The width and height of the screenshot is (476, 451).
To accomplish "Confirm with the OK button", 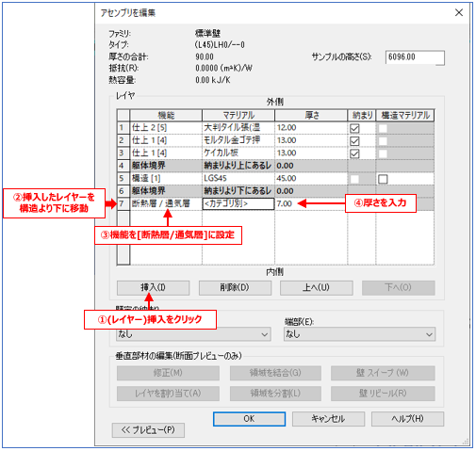I will coord(249,419).
